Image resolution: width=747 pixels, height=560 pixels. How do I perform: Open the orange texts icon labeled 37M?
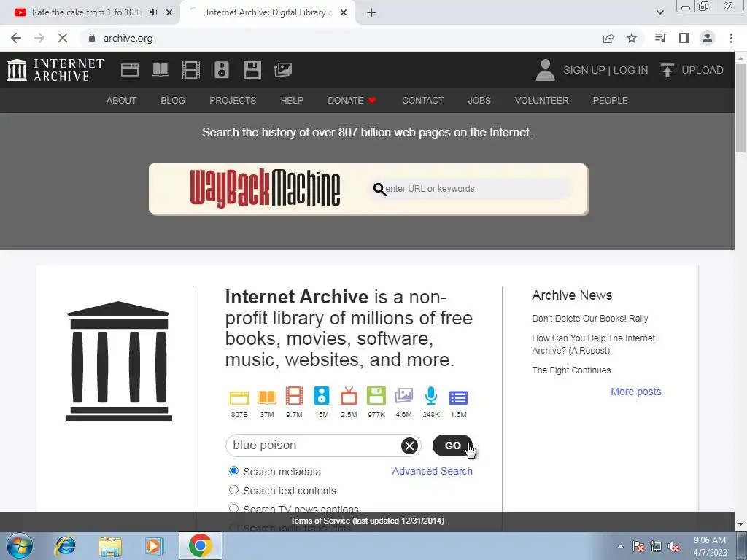point(267,397)
